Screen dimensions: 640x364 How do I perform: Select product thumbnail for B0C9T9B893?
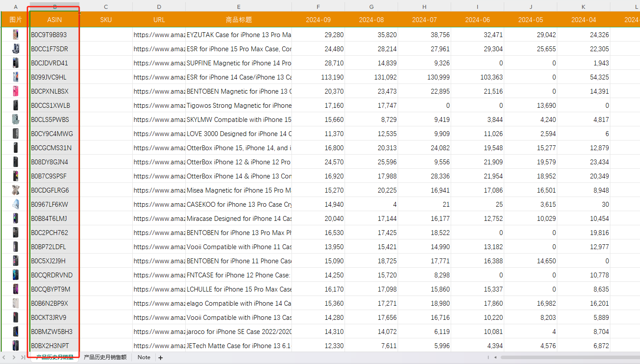click(x=16, y=34)
